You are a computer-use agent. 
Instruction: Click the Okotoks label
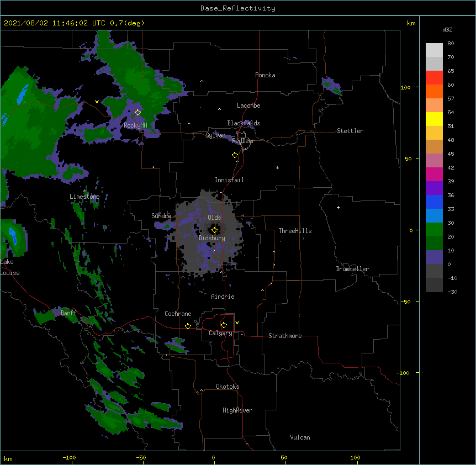[228, 387]
